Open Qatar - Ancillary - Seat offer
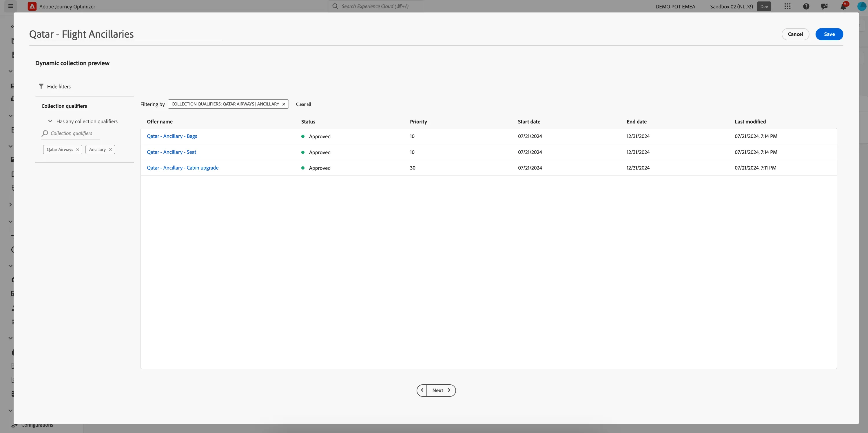This screenshot has width=868, height=433. 172,152
